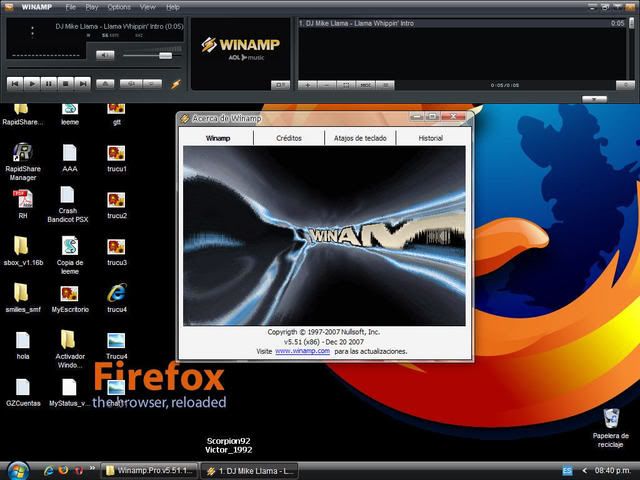Select the Activador Windo... folder icon
The height and width of the screenshot is (480, 640).
click(x=70, y=349)
